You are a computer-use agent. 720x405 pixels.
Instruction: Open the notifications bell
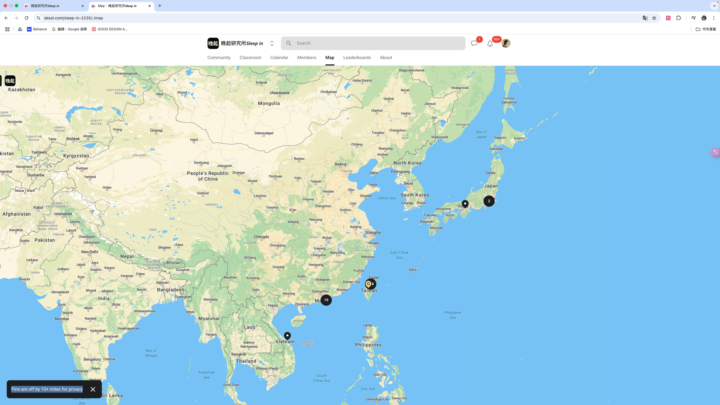[x=490, y=43]
